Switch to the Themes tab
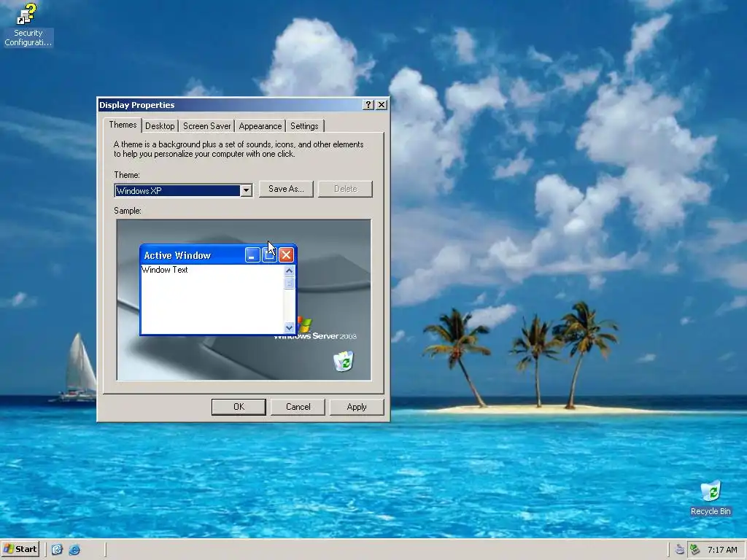Image resolution: width=747 pixels, height=560 pixels. pos(123,125)
